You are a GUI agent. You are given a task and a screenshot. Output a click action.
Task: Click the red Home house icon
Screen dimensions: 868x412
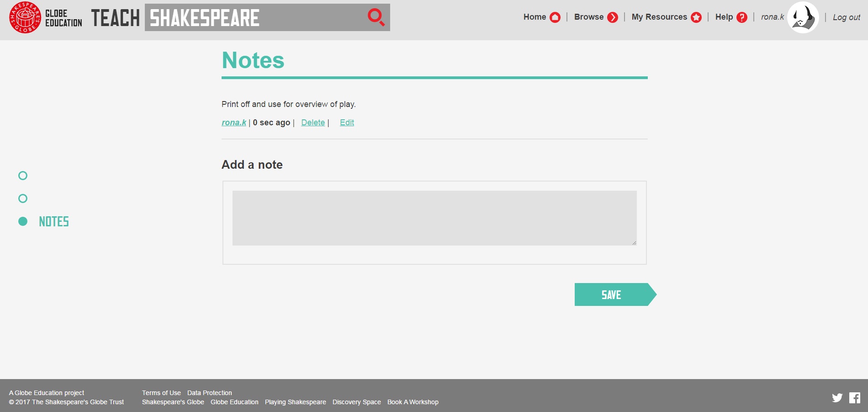click(x=555, y=17)
